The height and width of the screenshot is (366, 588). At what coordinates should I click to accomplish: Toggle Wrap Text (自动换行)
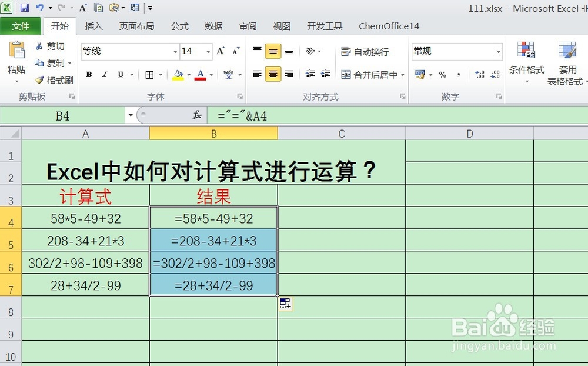tap(365, 52)
